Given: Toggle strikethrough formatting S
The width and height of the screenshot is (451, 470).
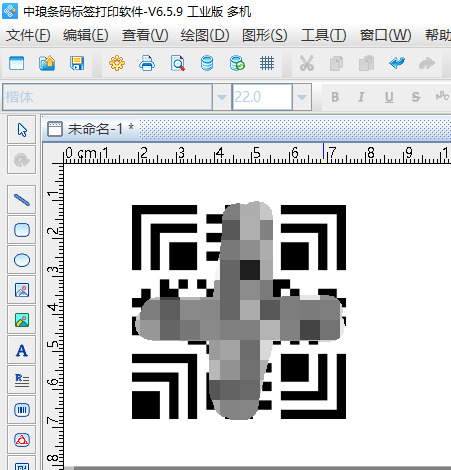Looking at the screenshot, I should coord(416,97).
